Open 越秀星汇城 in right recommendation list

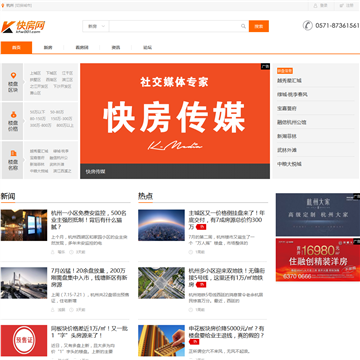point(289,81)
